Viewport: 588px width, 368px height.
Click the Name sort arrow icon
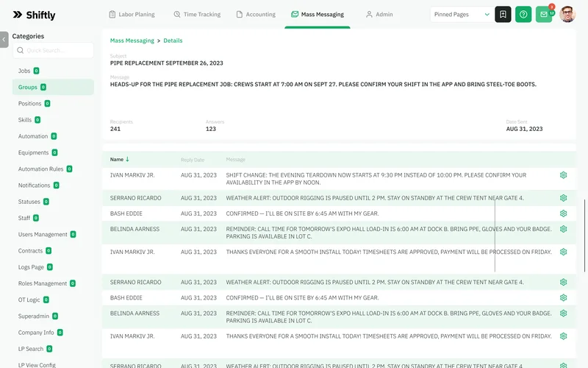[x=127, y=159]
